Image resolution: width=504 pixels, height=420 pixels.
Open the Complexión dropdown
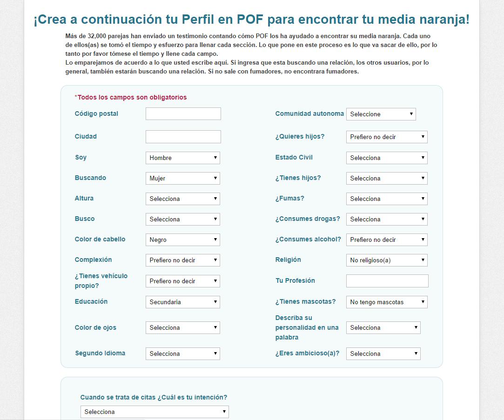tap(182, 260)
